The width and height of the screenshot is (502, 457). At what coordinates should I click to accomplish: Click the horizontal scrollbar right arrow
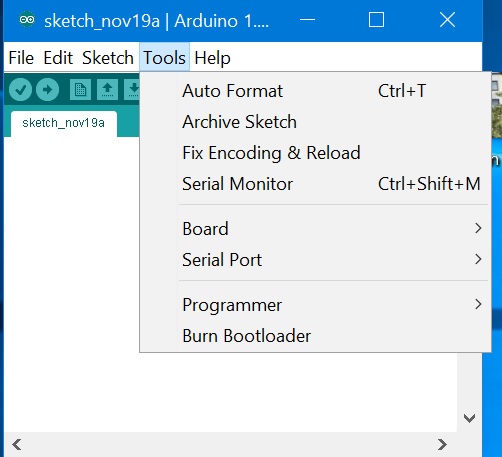pyautogui.click(x=442, y=444)
